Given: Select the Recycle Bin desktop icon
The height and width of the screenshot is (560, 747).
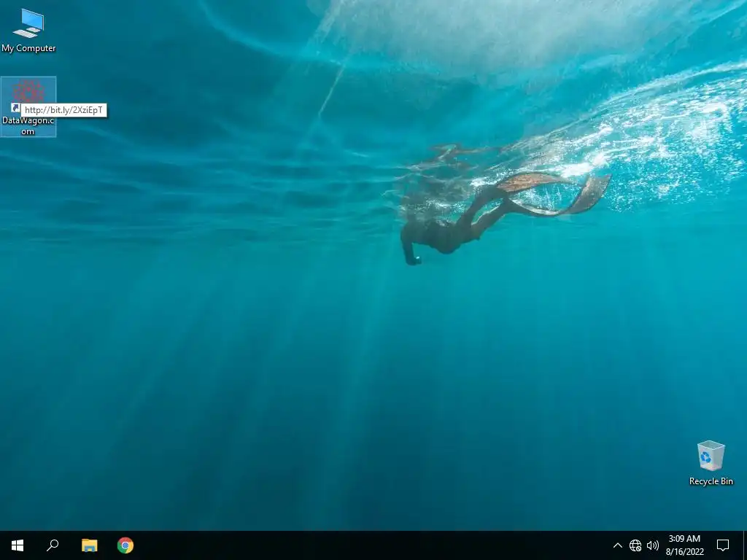Looking at the screenshot, I should tap(711, 463).
